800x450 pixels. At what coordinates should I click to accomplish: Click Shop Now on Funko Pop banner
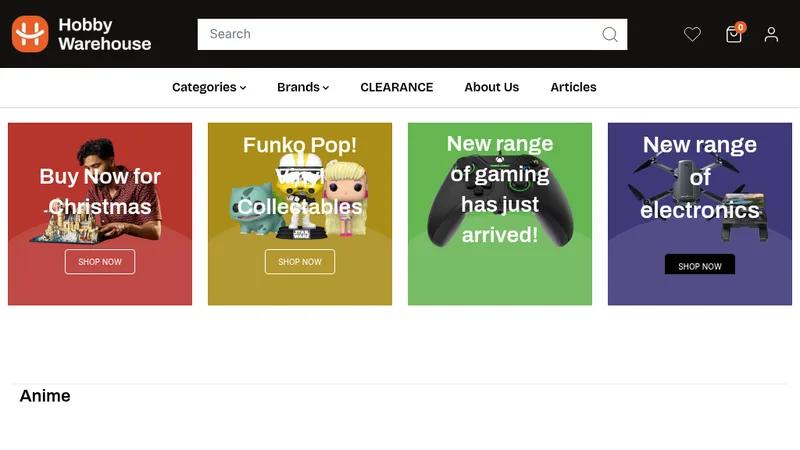click(300, 262)
